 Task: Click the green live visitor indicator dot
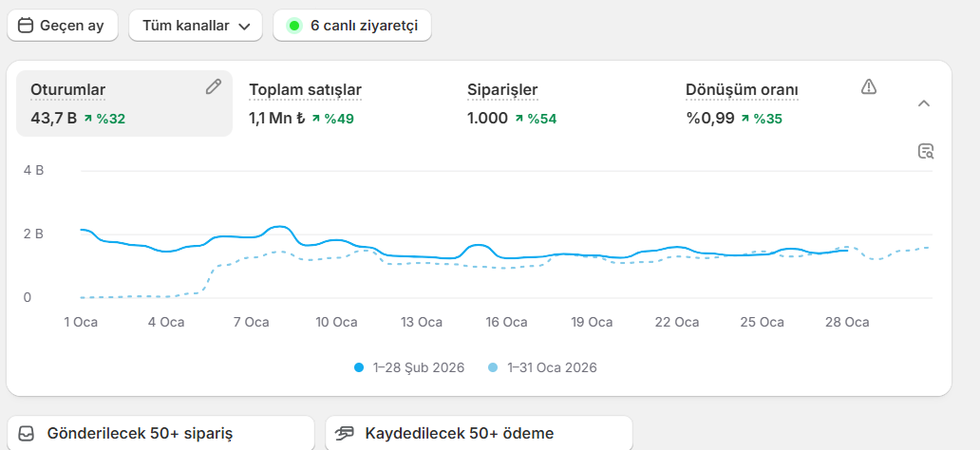pyautogui.click(x=293, y=26)
